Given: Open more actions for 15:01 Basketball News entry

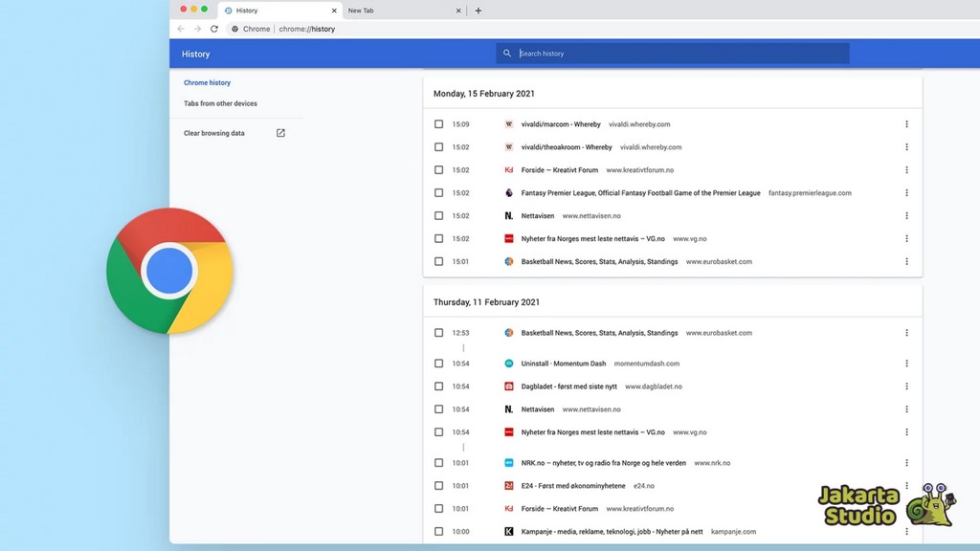Looking at the screenshot, I should coord(906,262).
